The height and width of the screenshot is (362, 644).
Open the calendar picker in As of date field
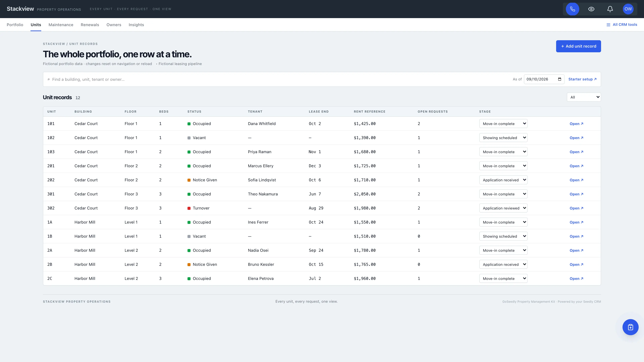click(559, 79)
